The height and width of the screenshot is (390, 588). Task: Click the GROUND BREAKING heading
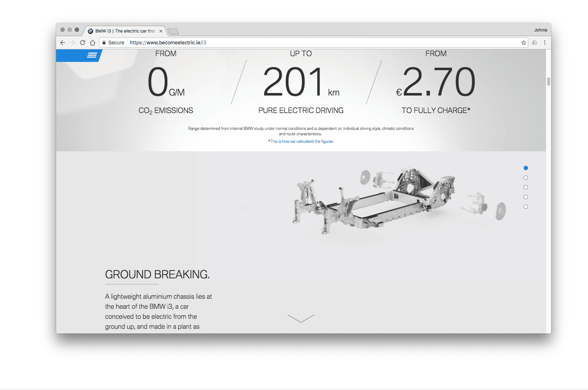point(157,274)
